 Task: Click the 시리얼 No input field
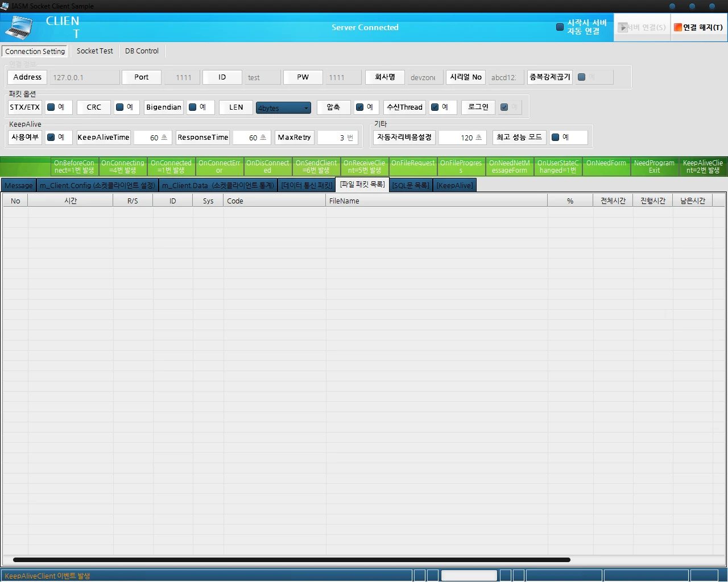pyautogui.click(x=505, y=77)
